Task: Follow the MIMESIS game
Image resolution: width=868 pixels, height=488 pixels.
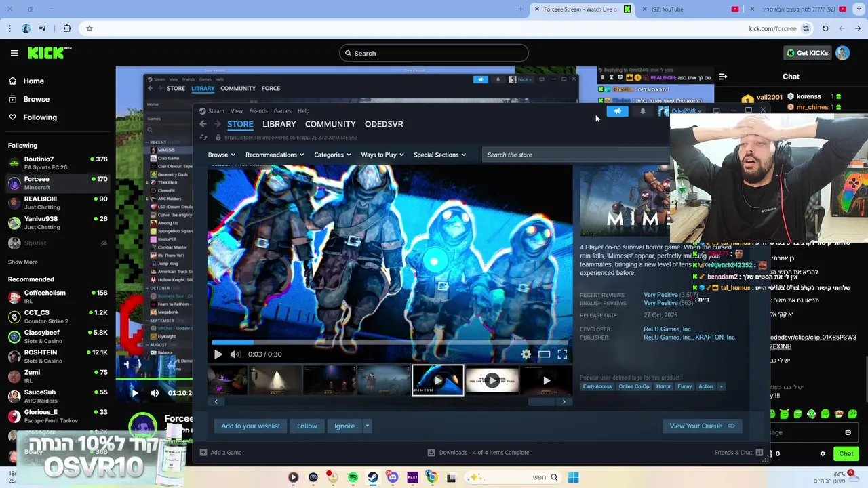Action: [x=307, y=426]
